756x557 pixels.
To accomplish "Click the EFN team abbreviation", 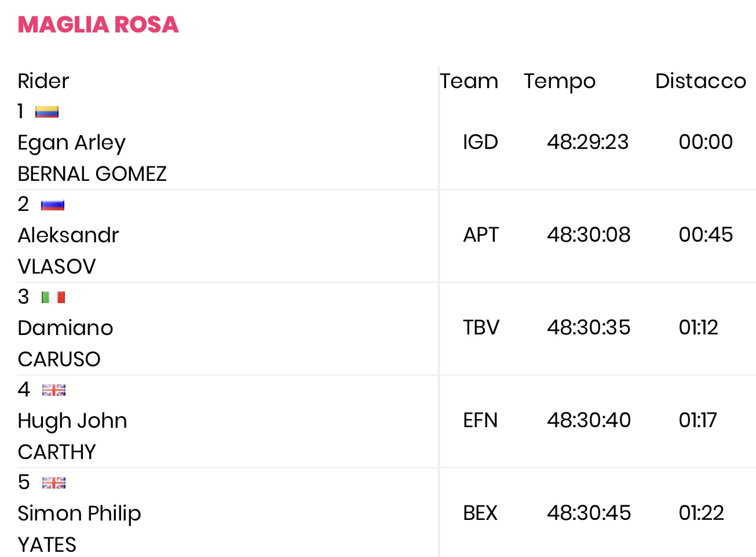I will (x=480, y=420).
